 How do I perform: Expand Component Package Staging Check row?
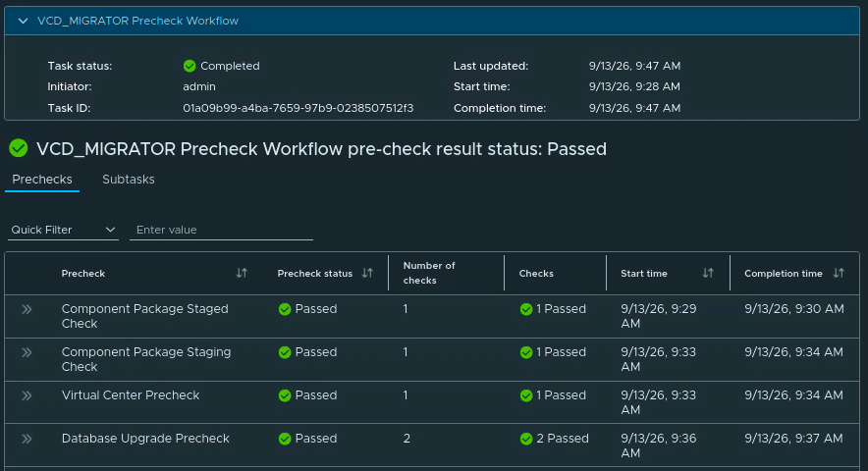click(27, 352)
